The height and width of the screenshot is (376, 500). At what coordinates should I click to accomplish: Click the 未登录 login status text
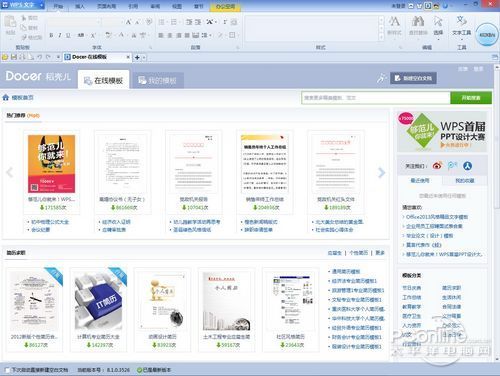click(x=398, y=6)
